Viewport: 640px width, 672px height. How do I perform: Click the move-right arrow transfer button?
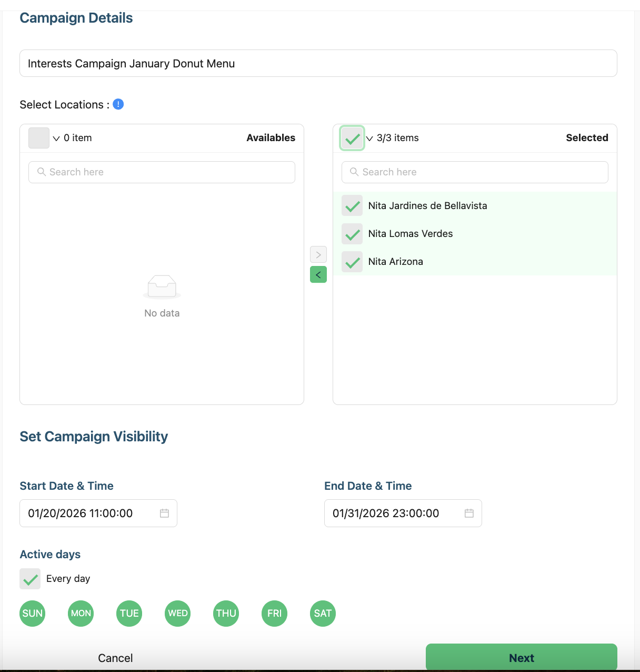pos(318,254)
